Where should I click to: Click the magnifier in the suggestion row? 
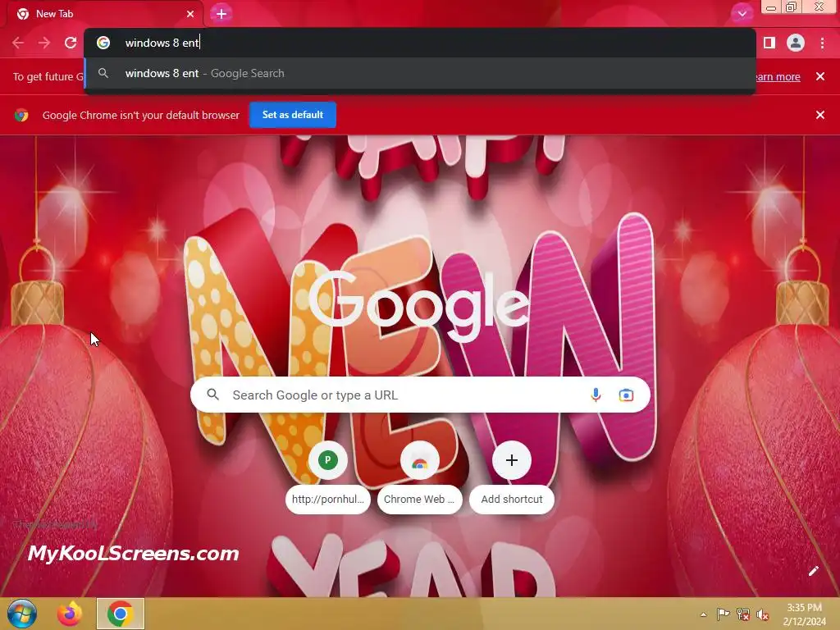tap(103, 73)
